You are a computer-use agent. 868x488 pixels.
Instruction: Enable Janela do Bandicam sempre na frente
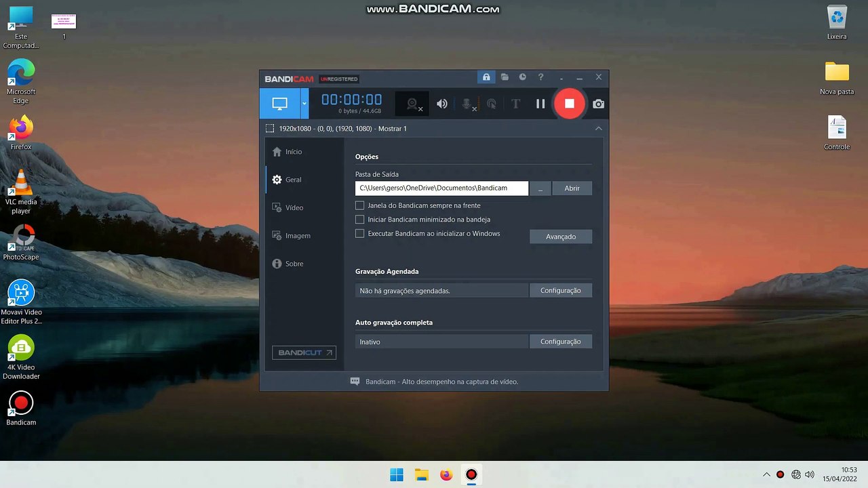pyautogui.click(x=360, y=205)
